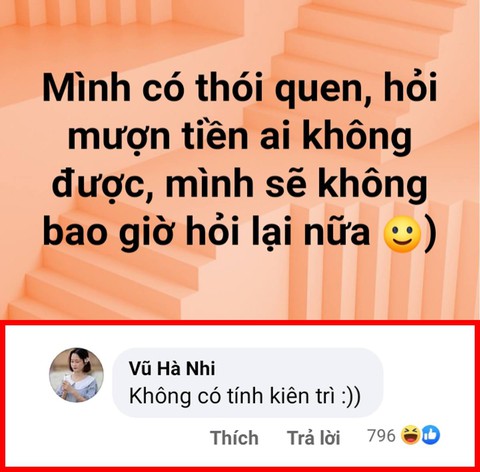Reply to the comment via Trả lời
480x472 pixels.
tap(314, 437)
